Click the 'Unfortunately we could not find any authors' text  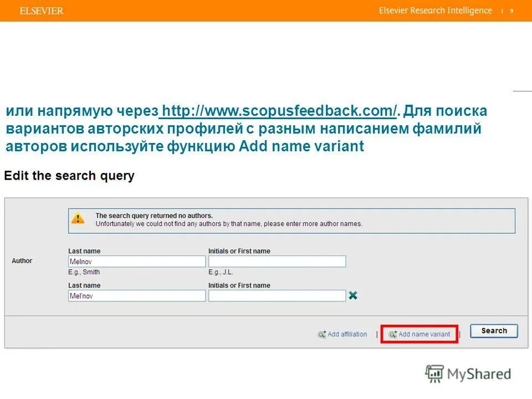(x=229, y=224)
